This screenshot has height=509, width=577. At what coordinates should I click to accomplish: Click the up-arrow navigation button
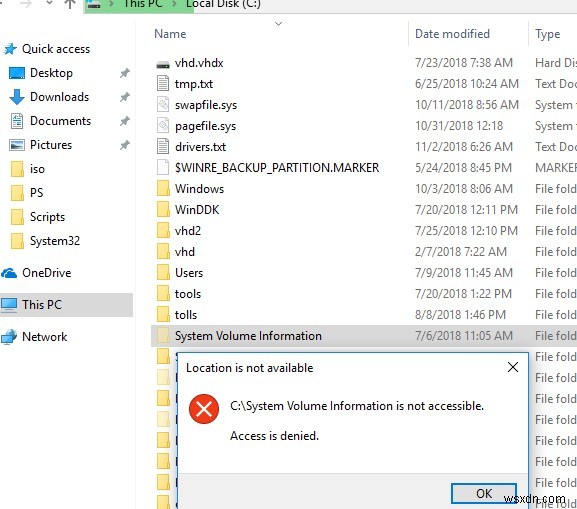[70, 4]
